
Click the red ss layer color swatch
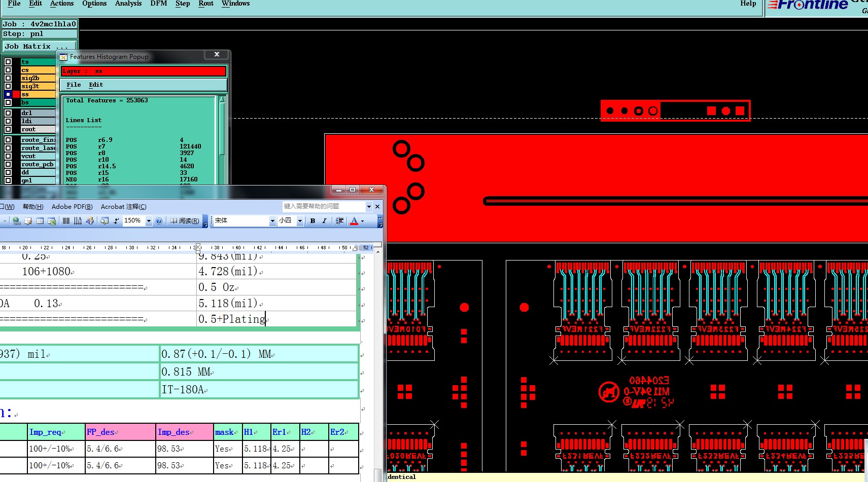coord(16,94)
